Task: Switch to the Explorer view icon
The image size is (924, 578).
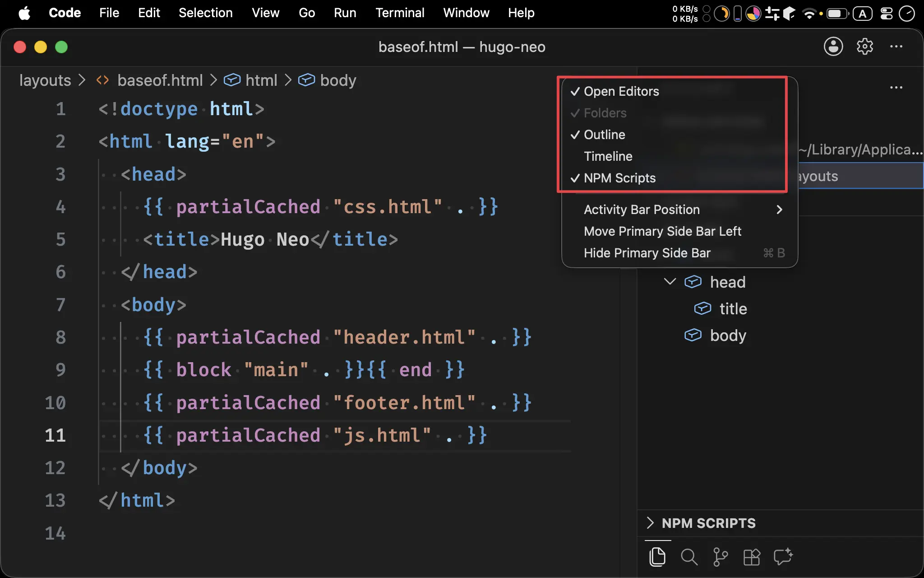Action: [x=657, y=557]
